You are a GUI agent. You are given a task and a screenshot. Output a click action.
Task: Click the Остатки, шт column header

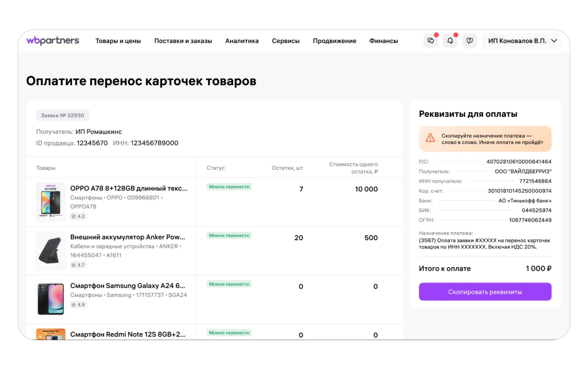click(x=287, y=168)
